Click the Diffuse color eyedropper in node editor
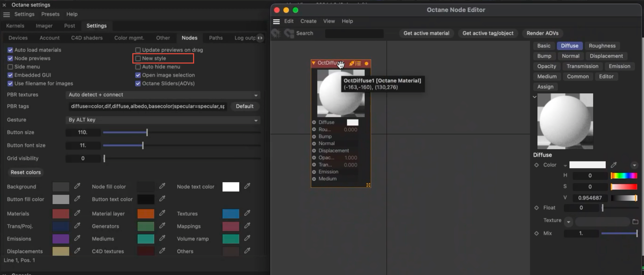 [x=614, y=165]
